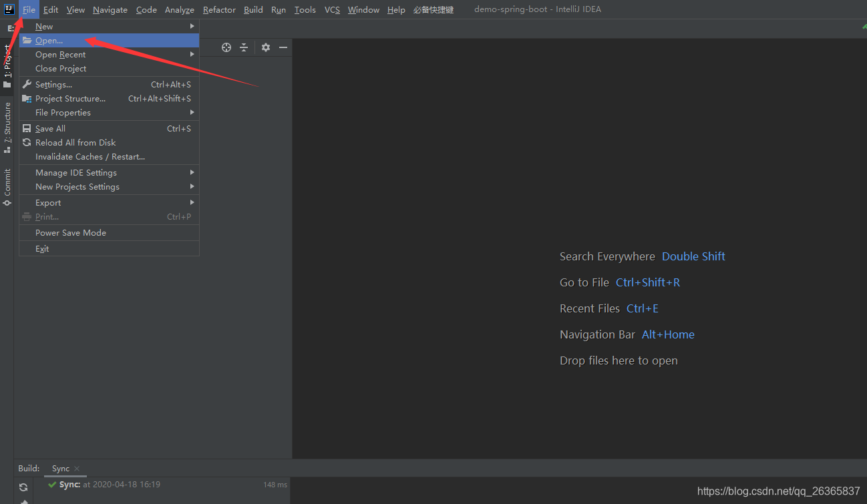
Task: Open the 1: Project side tool tab
Action: pos(7,66)
